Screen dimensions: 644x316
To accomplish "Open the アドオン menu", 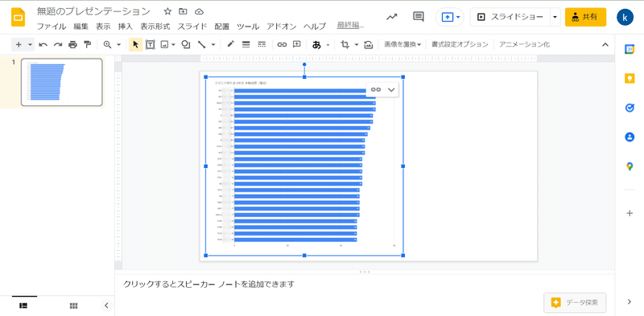I will pos(281,27).
